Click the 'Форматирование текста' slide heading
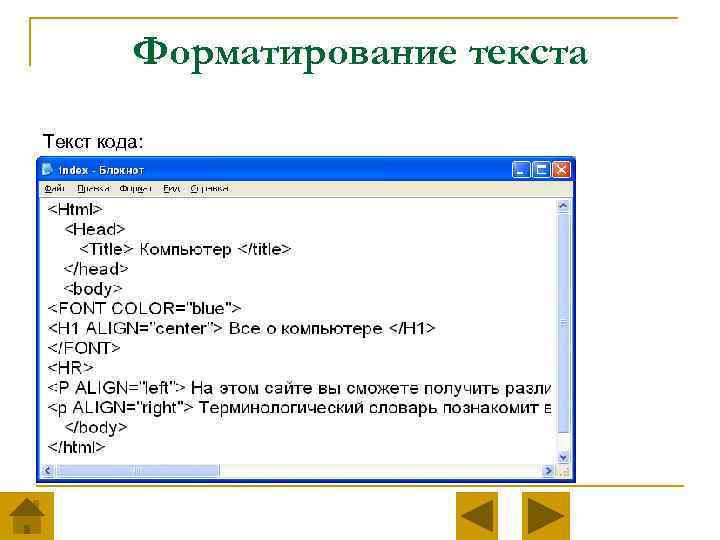The width and height of the screenshot is (720, 540). pos(360,53)
